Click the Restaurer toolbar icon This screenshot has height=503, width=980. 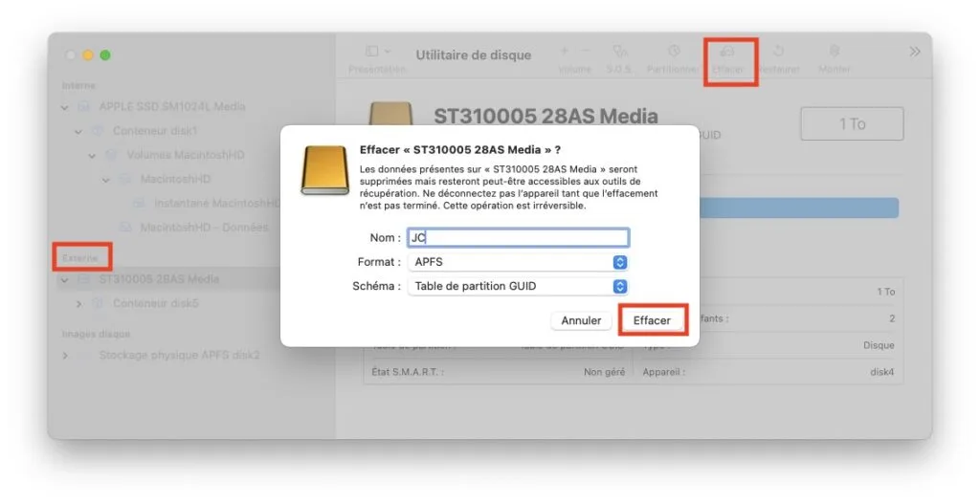778,52
